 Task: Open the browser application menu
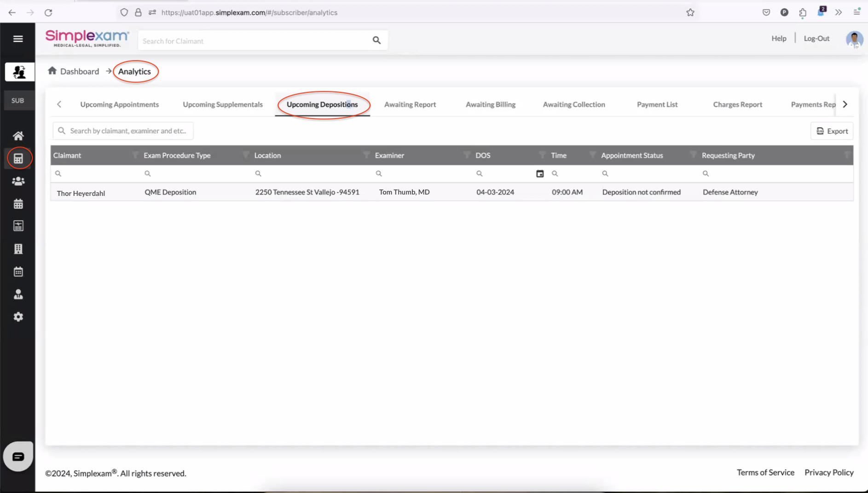tap(856, 12)
